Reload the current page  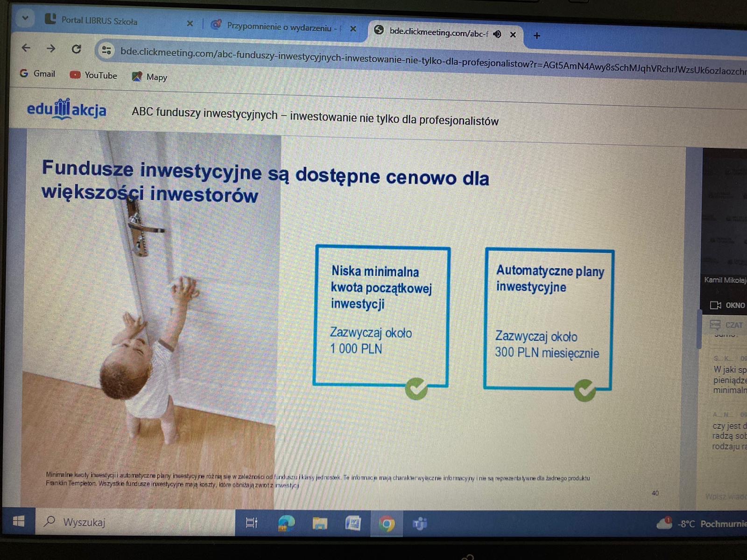point(77,49)
